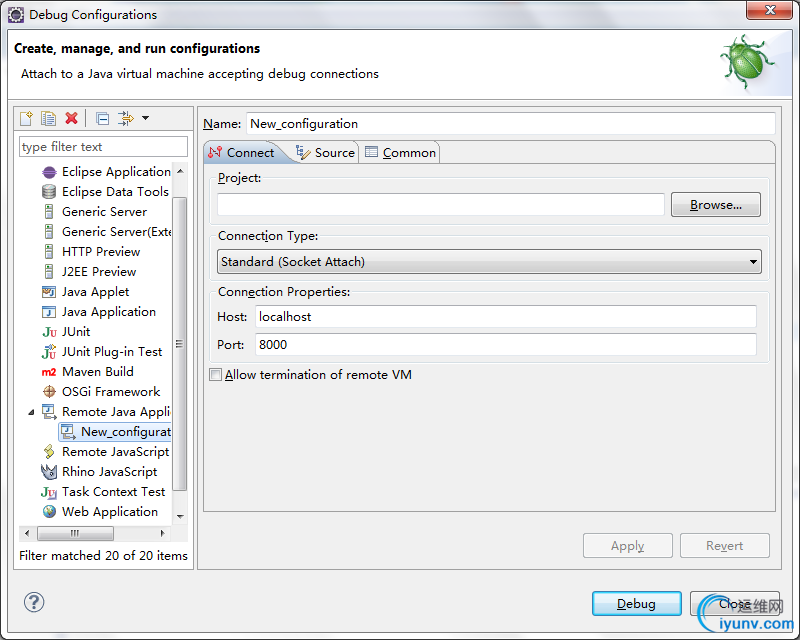The height and width of the screenshot is (640, 800).
Task: Collapse the Remote Java Application node
Action: coord(32,412)
